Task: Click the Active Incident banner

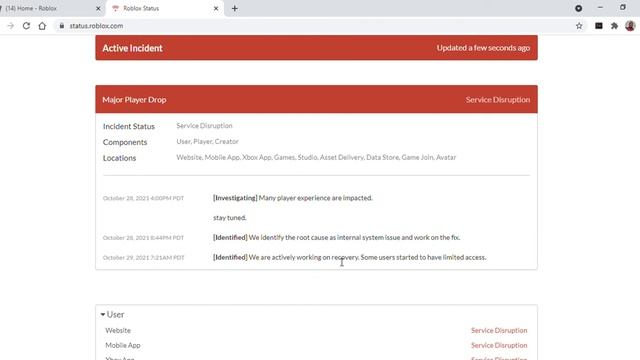Action: (316, 48)
